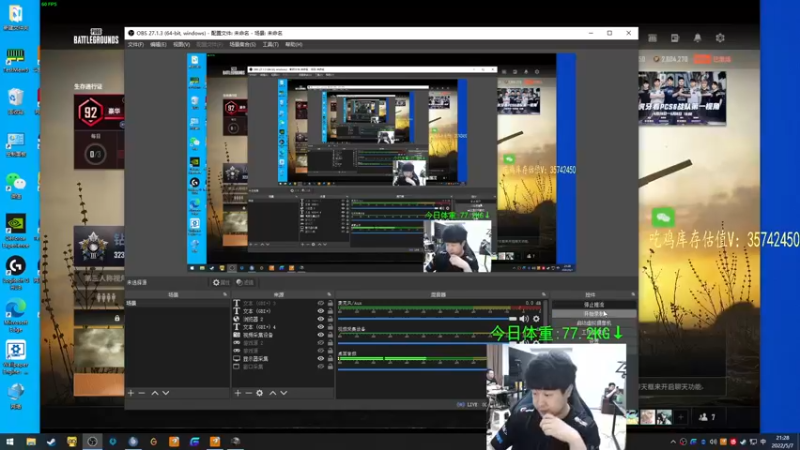Open the Windows Start menu
Image resolution: width=800 pixels, height=450 pixels.
[x=10, y=441]
